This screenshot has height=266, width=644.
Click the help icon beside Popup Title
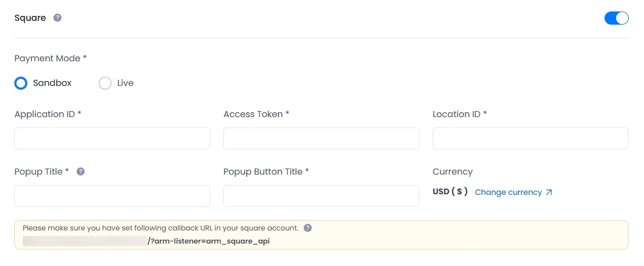point(81,171)
